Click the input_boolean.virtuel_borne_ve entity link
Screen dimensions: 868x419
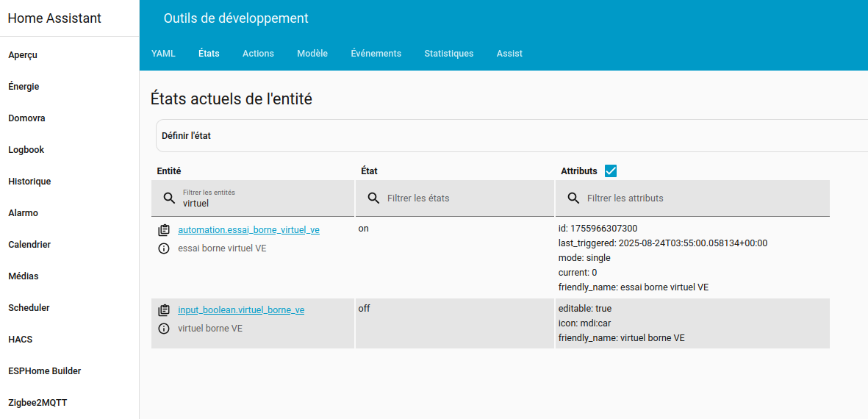click(241, 310)
